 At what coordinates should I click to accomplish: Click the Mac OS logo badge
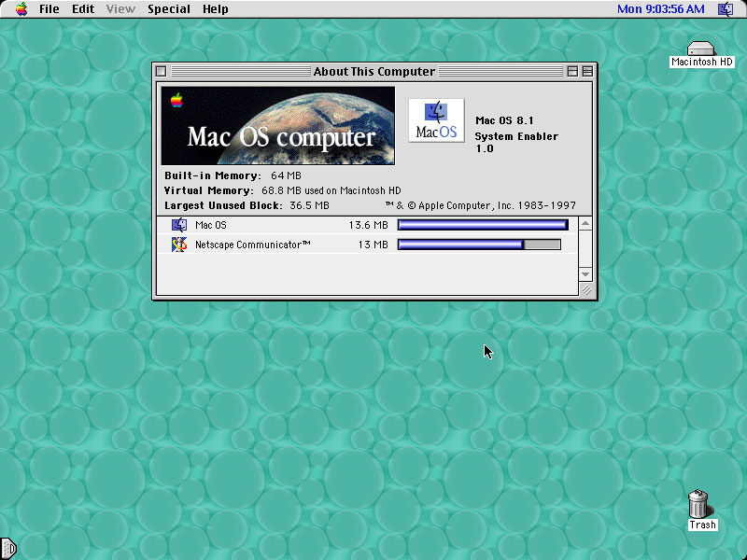click(x=436, y=120)
